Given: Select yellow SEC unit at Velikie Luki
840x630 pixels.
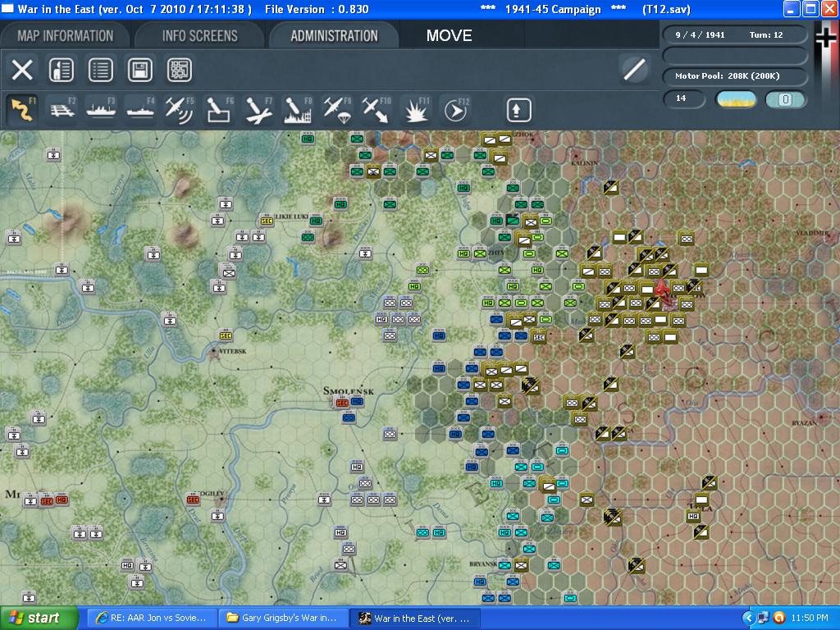Looking at the screenshot, I should pyautogui.click(x=267, y=220).
